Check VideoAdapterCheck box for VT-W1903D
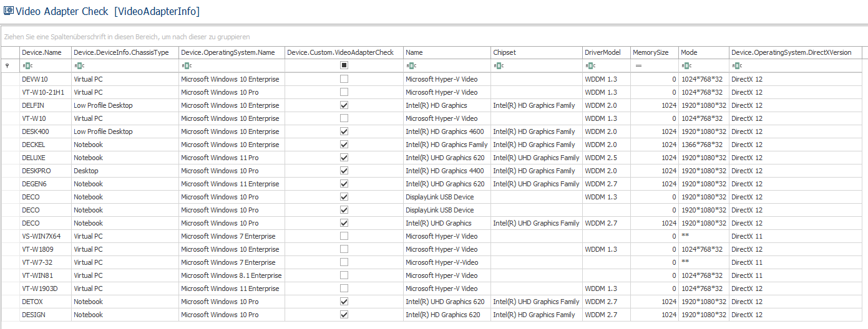Image resolution: width=868 pixels, height=329 pixels. [x=344, y=288]
